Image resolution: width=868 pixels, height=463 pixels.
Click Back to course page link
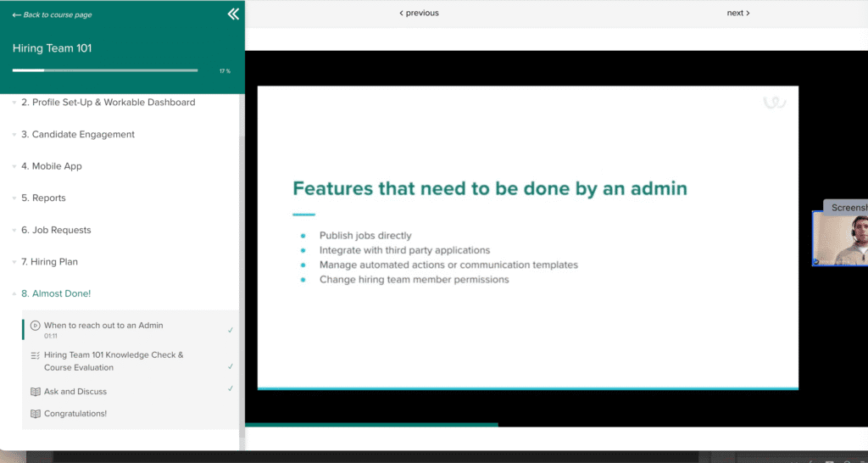(53, 14)
